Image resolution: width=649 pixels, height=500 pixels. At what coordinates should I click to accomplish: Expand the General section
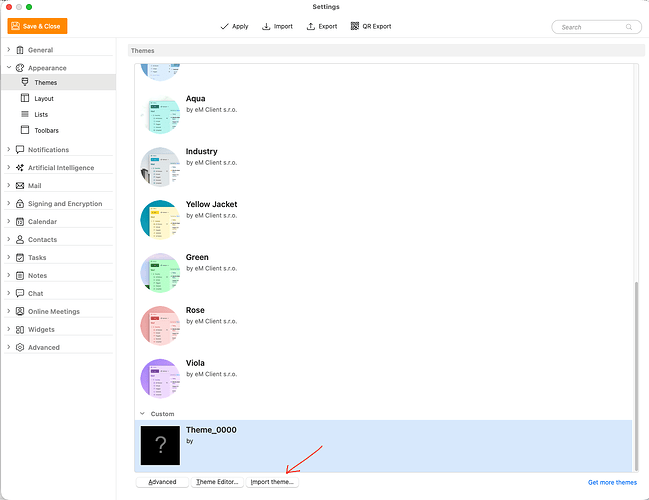pos(9,50)
